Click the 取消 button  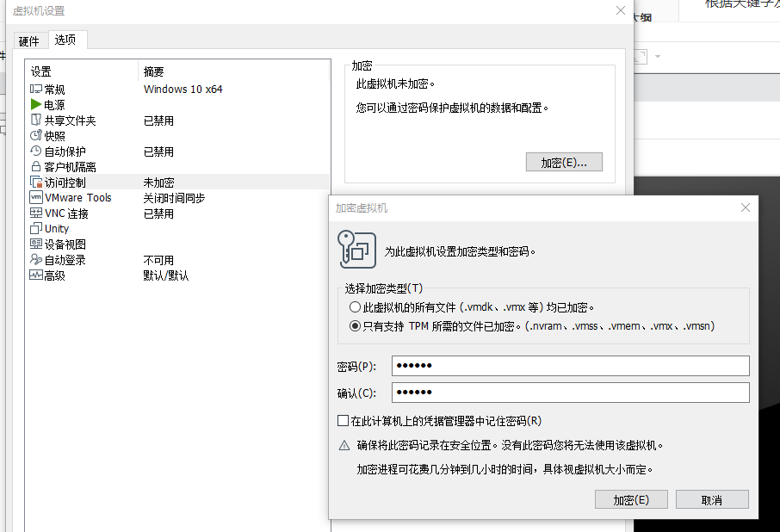[x=712, y=499]
